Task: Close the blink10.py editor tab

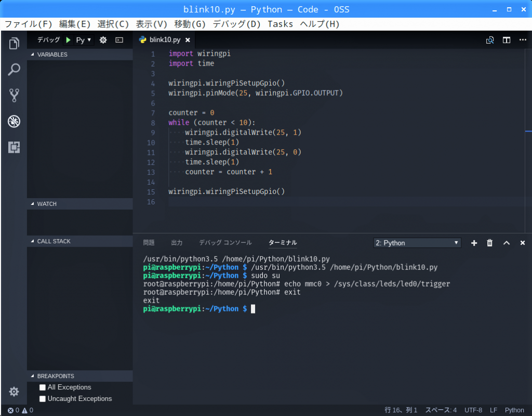Action: tap(188, 40)
